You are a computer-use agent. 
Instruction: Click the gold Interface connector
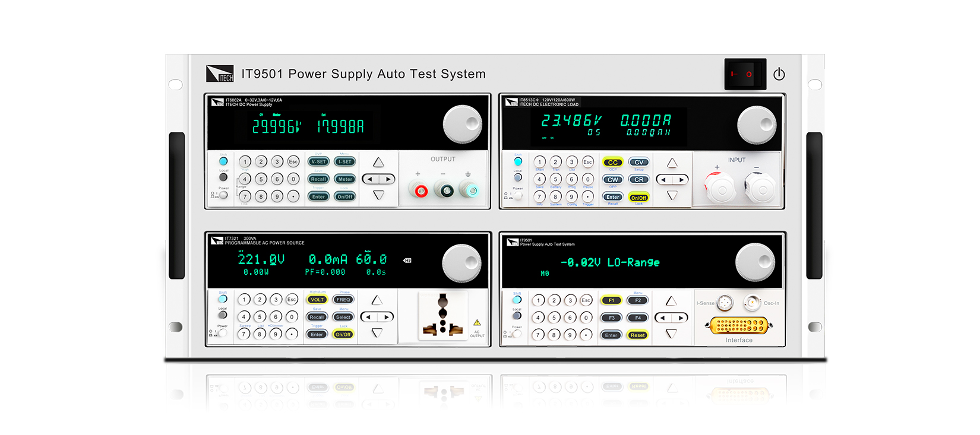pyautogui.click(x=739, y=325)
